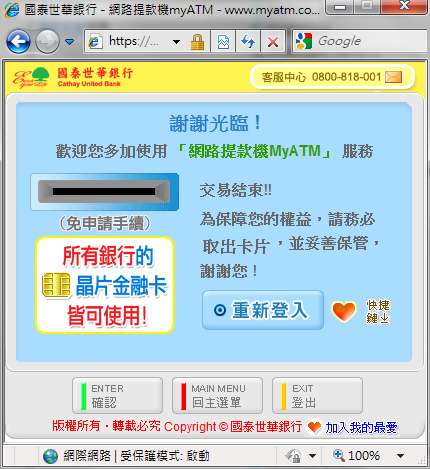Click the chip card promotion banner
Image resolution: width=430 pixels, height=469 pixels.
(x=105, y=285)
